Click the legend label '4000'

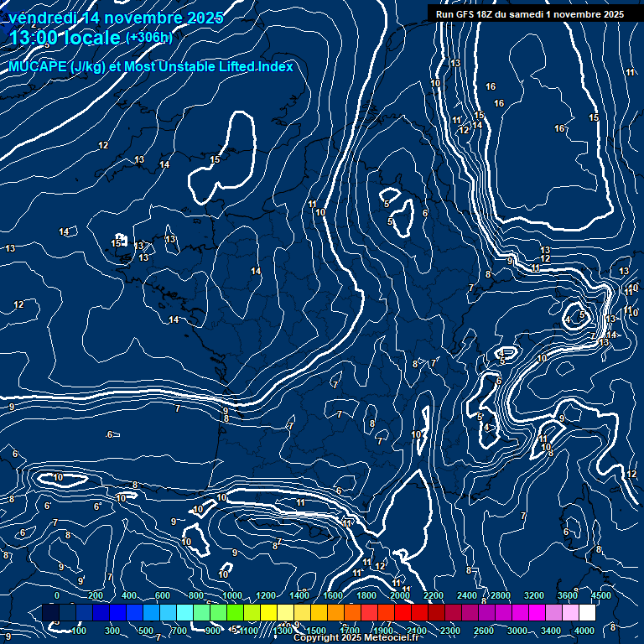point(584,631)
